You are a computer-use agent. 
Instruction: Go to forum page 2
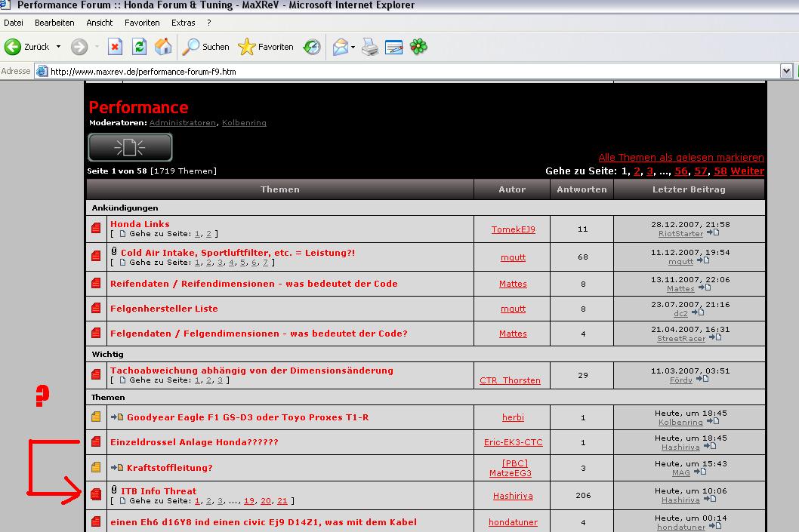click(637, 171)
